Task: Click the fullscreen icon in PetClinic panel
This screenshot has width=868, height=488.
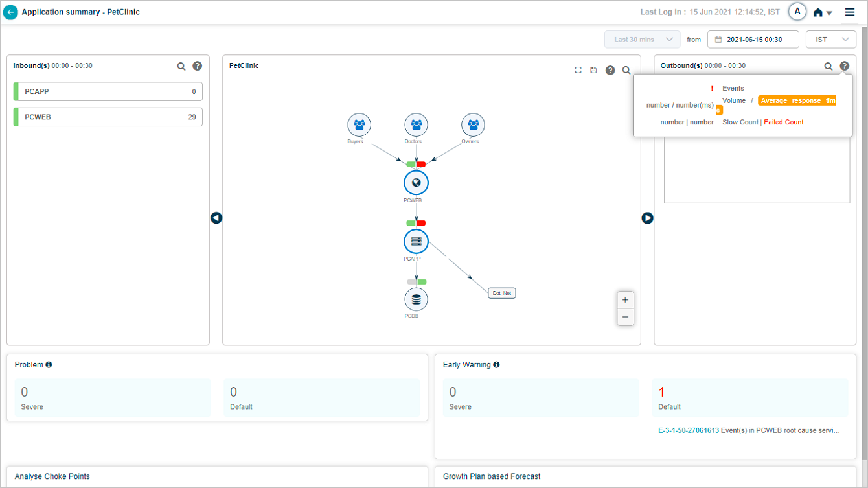Action: [578, 70]
